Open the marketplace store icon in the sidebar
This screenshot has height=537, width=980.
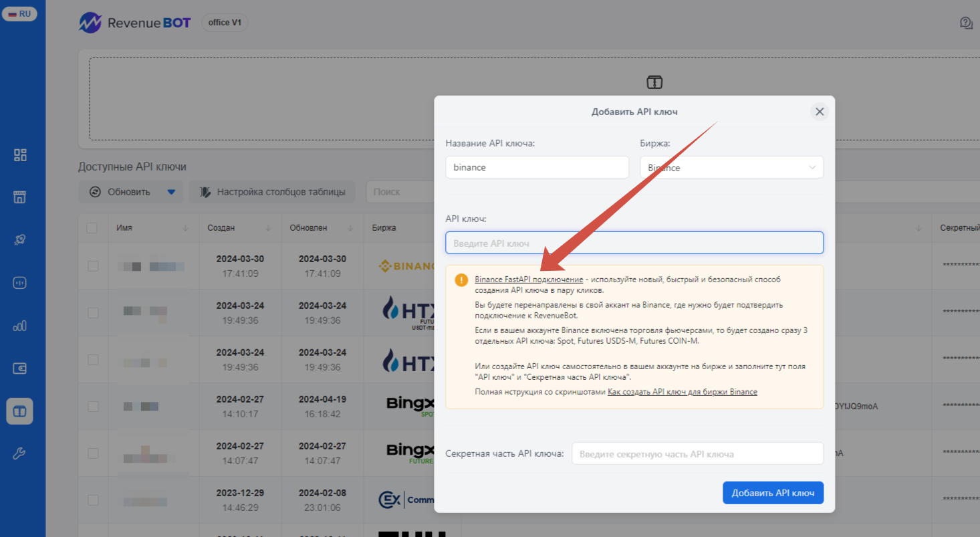click(x=20, y=197)
